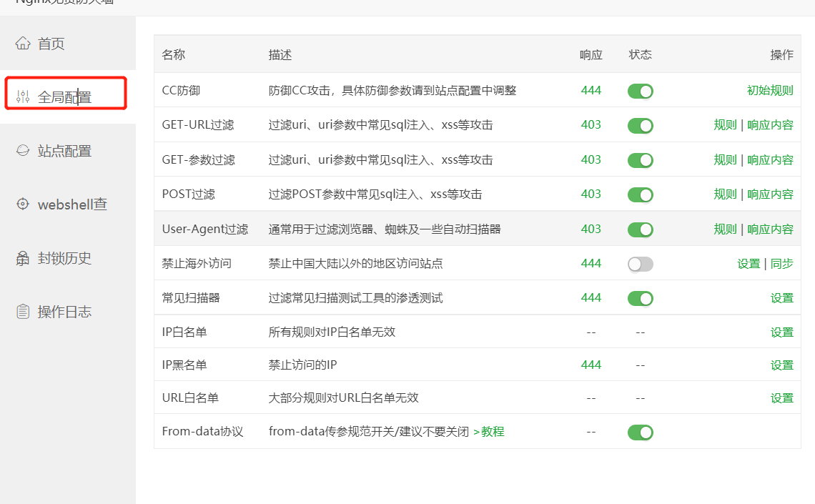Click 设置 for URL白名单

point(781,398)
